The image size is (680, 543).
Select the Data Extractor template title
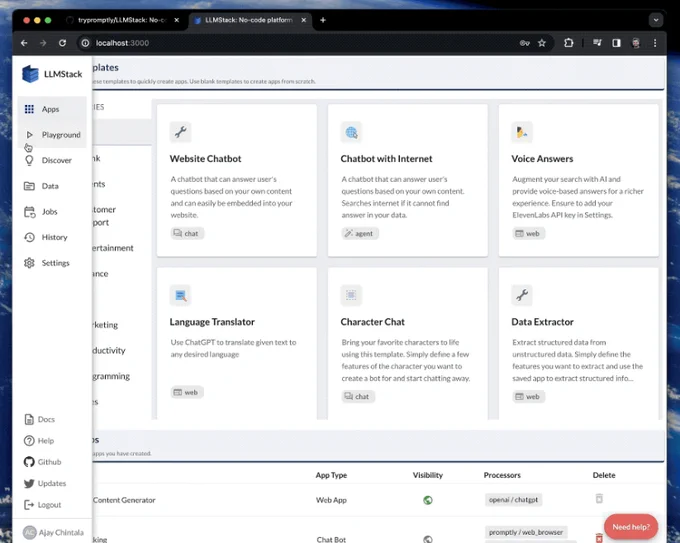click(542, 322)
